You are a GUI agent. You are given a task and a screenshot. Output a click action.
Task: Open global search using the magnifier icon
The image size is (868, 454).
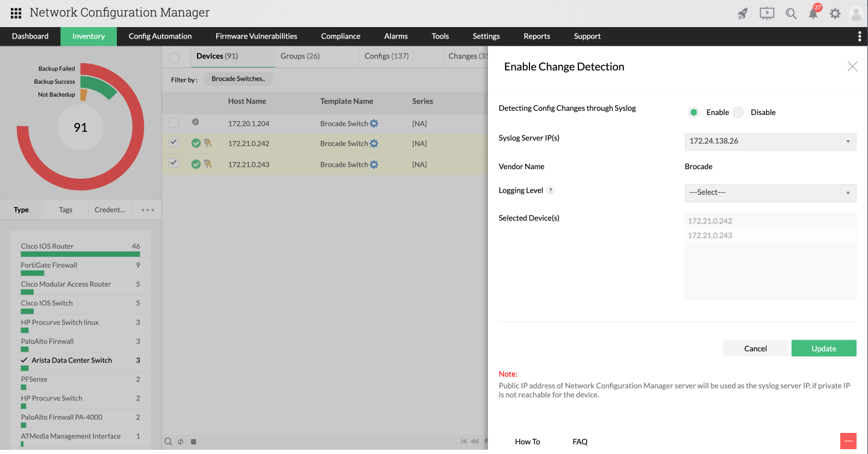click(x=791, y=13)
